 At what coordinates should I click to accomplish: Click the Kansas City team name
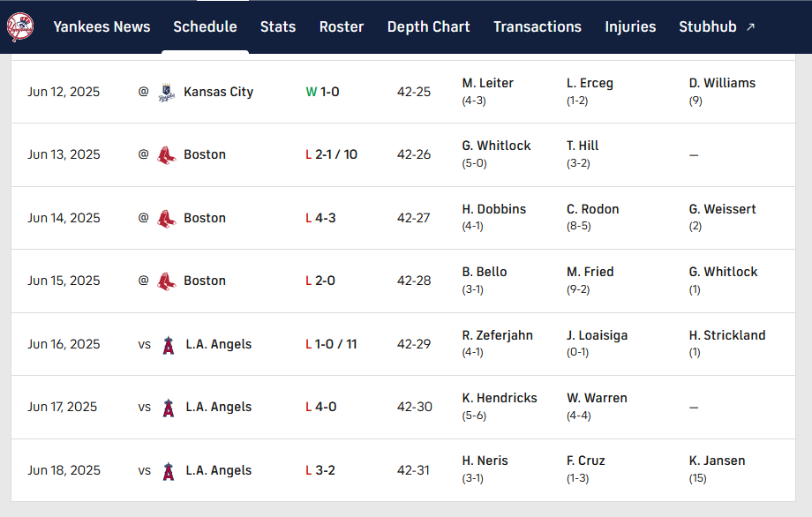(218, 92)
